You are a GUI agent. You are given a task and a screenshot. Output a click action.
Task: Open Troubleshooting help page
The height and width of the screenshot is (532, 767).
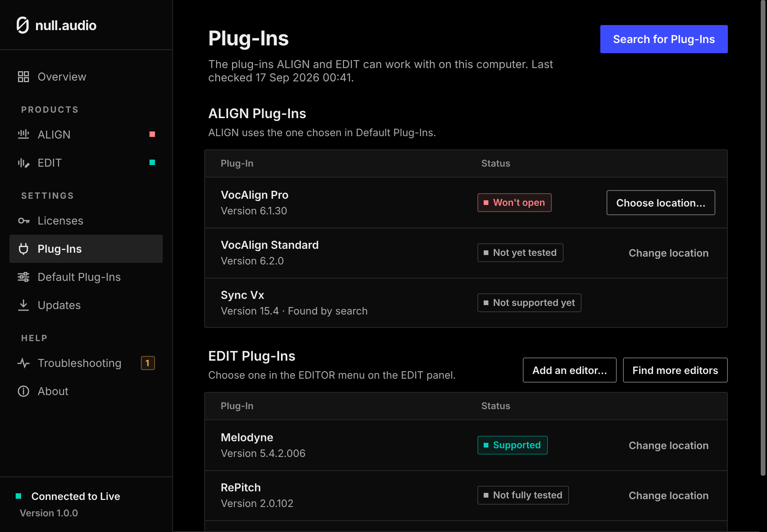[86, 363]
